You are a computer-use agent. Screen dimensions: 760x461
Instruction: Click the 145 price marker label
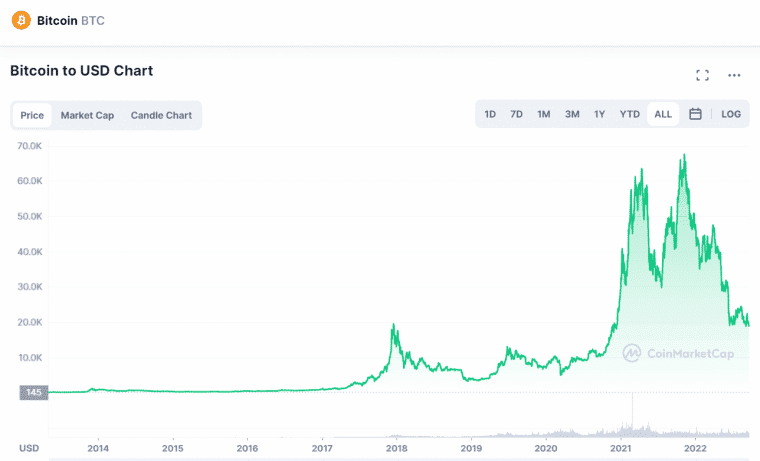(34, 392)
